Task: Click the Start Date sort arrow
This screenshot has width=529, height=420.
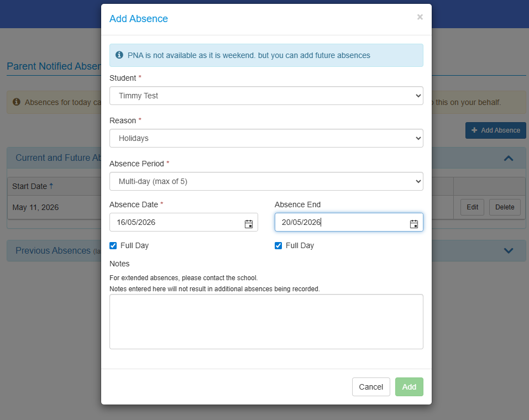Action: pos(51,186)
